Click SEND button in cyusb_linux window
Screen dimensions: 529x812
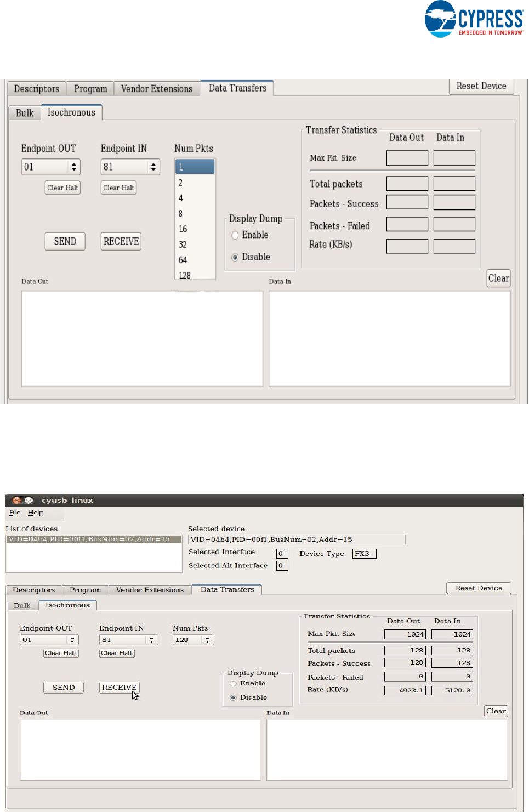(x=64, y=688)
